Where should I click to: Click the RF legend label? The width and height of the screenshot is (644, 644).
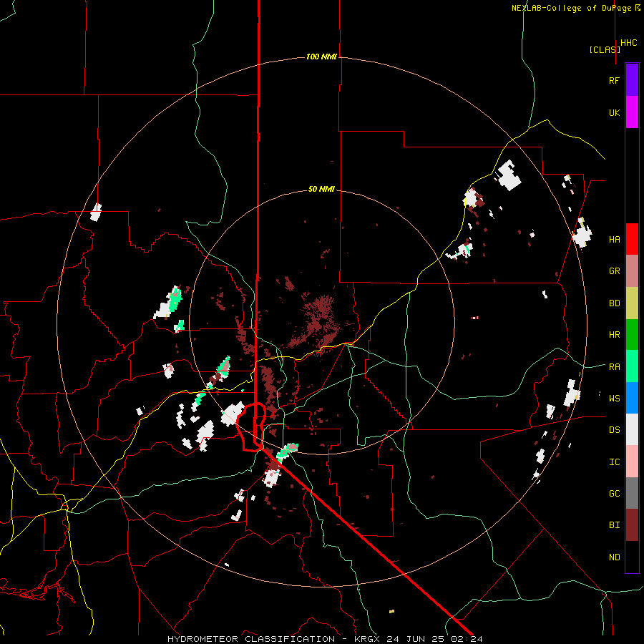pyautogui.click(x=614, y=80)
